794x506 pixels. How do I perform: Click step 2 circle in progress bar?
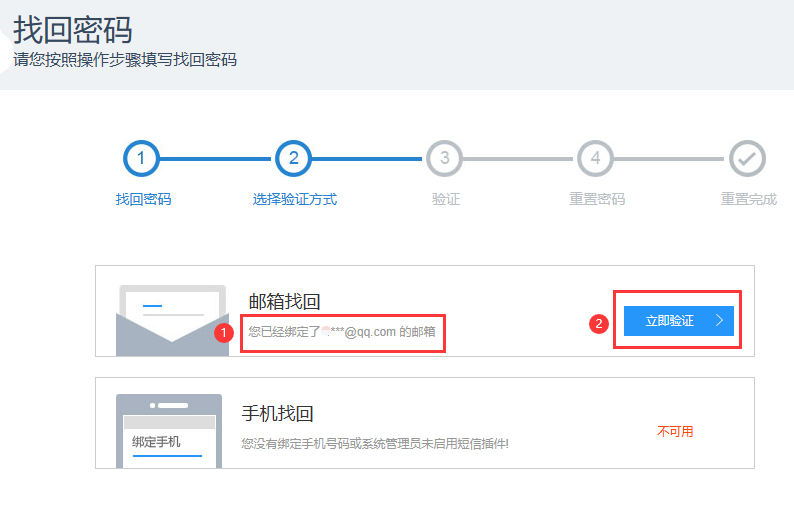coord(293,158)
